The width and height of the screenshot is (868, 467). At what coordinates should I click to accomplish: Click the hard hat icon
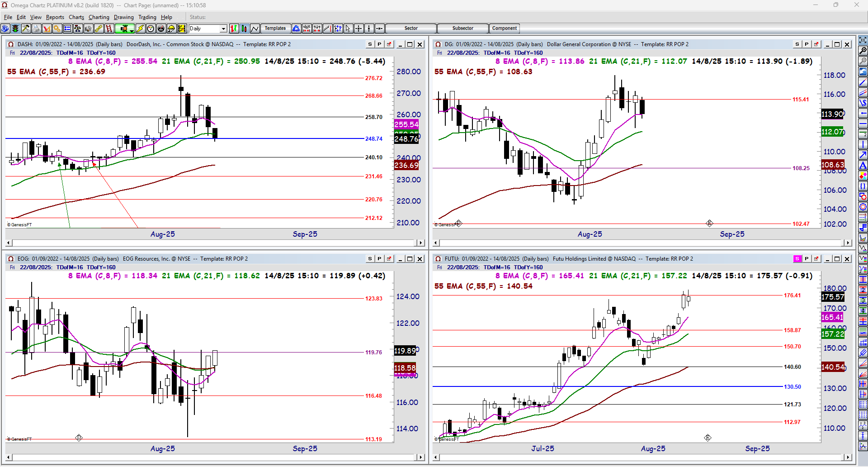coord(171,29)
